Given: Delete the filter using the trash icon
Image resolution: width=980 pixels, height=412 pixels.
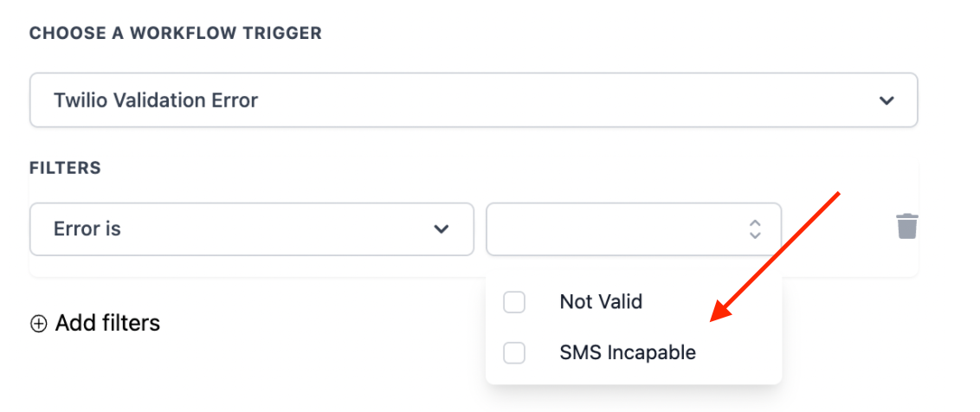Looking at the screenshot, I should (906, 227).
